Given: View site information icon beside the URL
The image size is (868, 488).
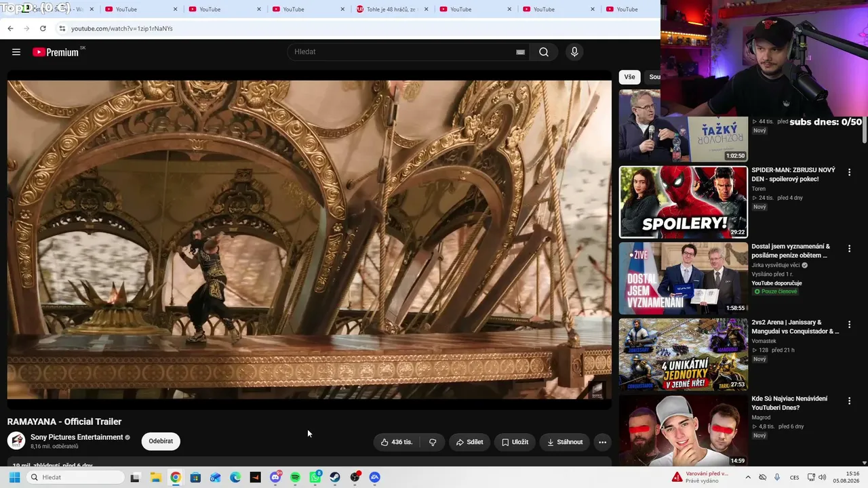Looking at the screenshot, I should click(x=62, y=28).
